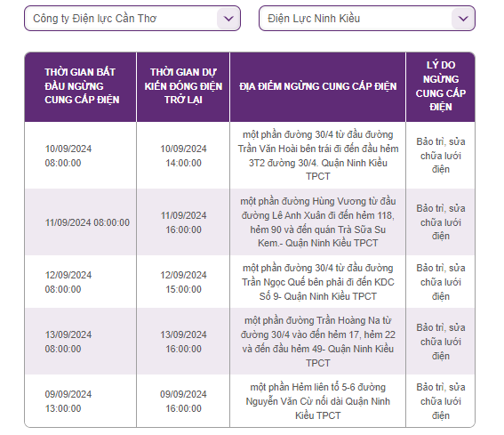Image resolution: width=504 pixels, height=435 pixels.
Task: Select the 09/09/2024 13:00:00 start time cell
Action: point(68,401)
